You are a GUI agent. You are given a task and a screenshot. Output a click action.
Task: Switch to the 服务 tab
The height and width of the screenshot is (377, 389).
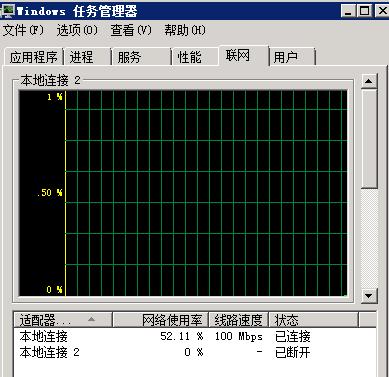141,57
